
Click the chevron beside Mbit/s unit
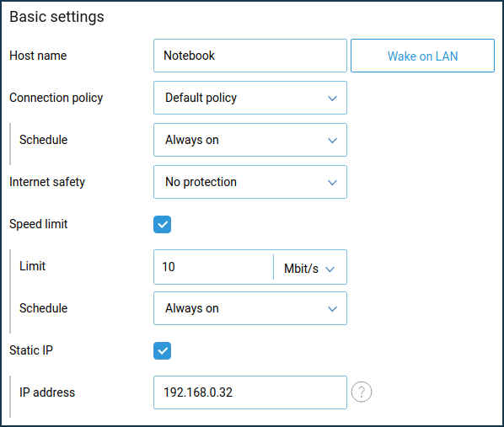330,269
